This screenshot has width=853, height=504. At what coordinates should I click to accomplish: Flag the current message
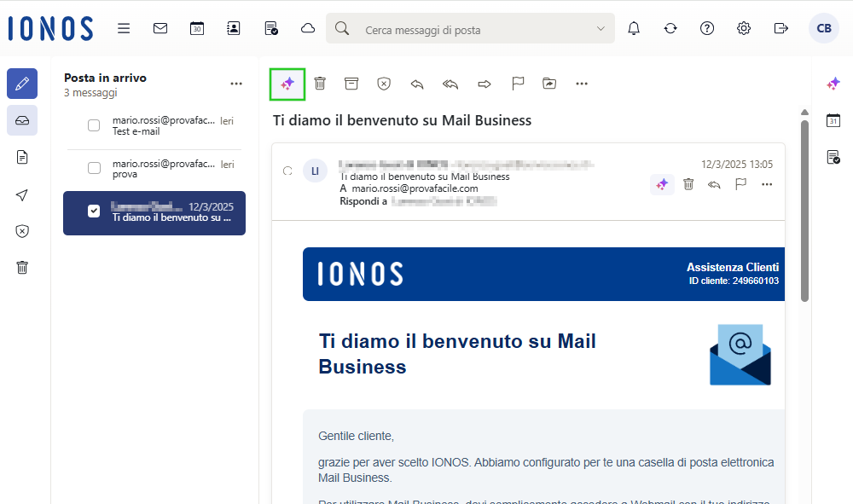pos(517,84)
